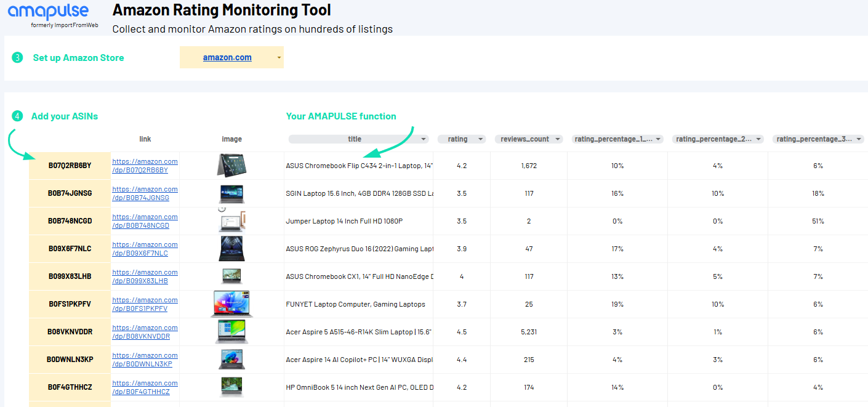The width and height of the screenshot is (868, 407).
Task: Click the Your AMAPULSE function label
Action: (341, 116)
